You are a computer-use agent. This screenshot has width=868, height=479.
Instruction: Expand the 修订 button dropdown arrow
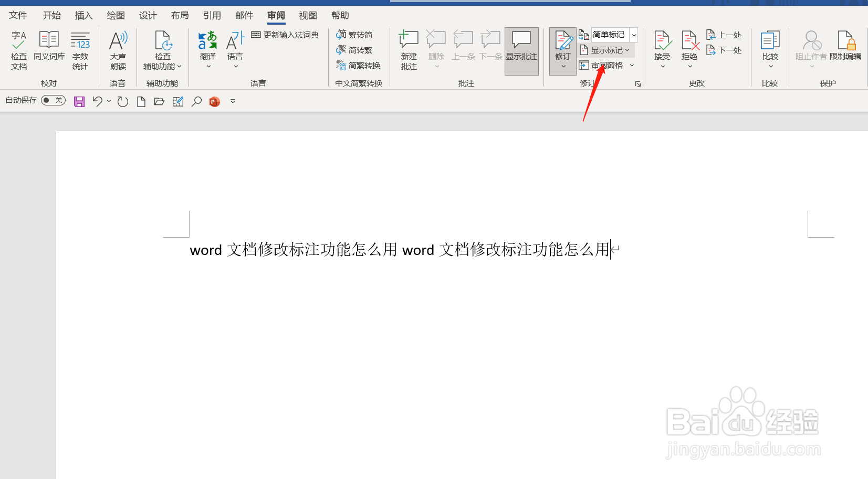(x=563, y=67)
